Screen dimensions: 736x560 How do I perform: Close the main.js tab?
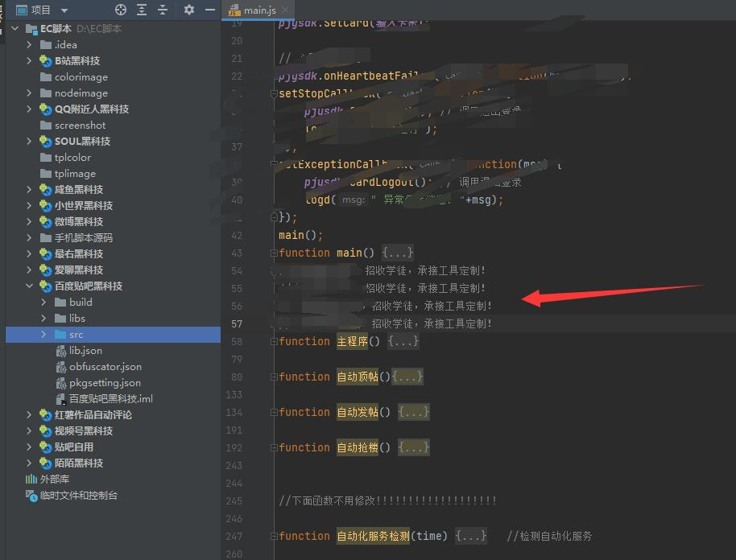click(285, 10)
